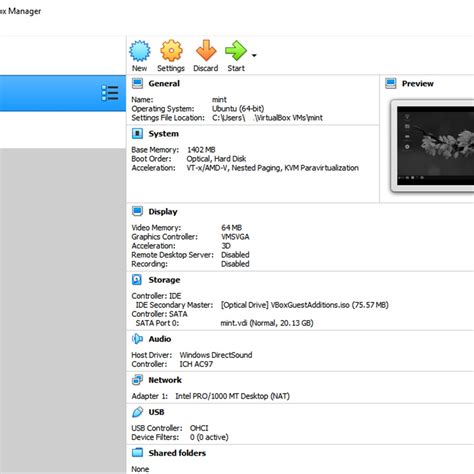The height and width of the screenshot is (474, 474).
Task: Click the Storage disk icon
Action: (137, 280)
